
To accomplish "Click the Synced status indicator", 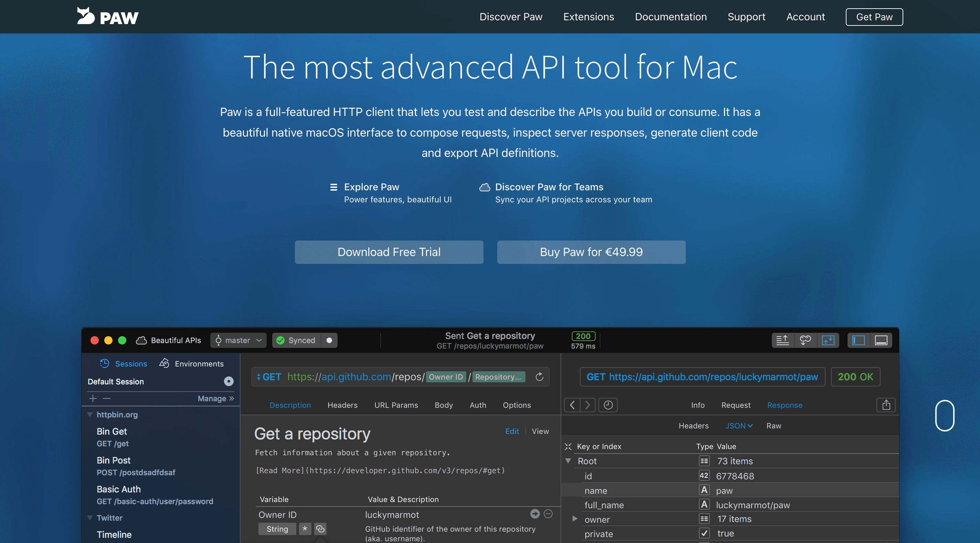I will click(296, 340).
